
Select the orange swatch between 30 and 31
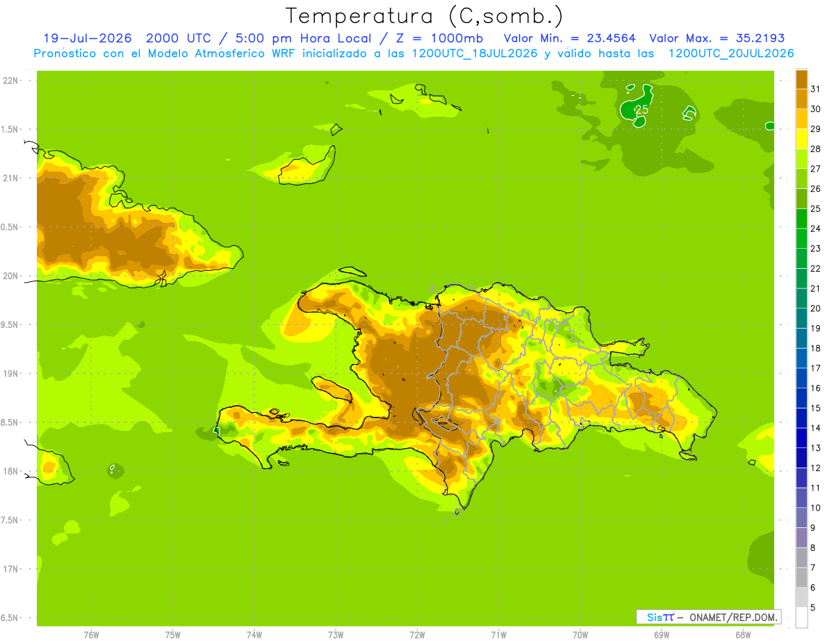tap(801, 99)
